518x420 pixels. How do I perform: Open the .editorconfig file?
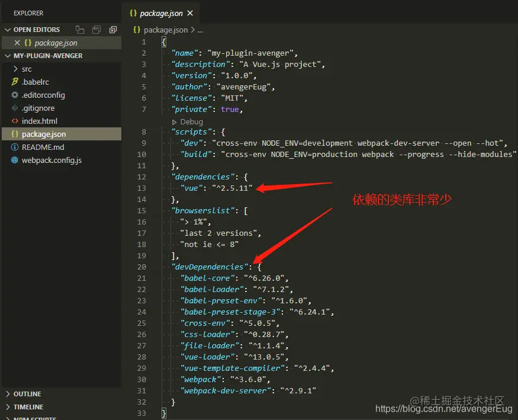point(43,95)
